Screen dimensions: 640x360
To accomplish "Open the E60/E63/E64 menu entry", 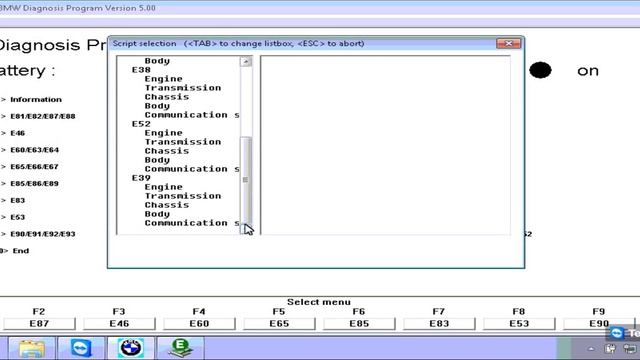I will pyautogui.click(x=35, y=150).
